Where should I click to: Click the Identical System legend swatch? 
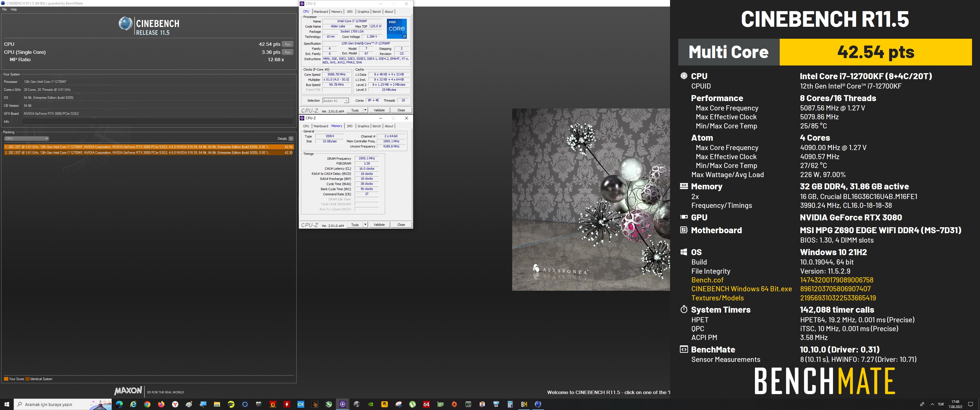[27, 379]
